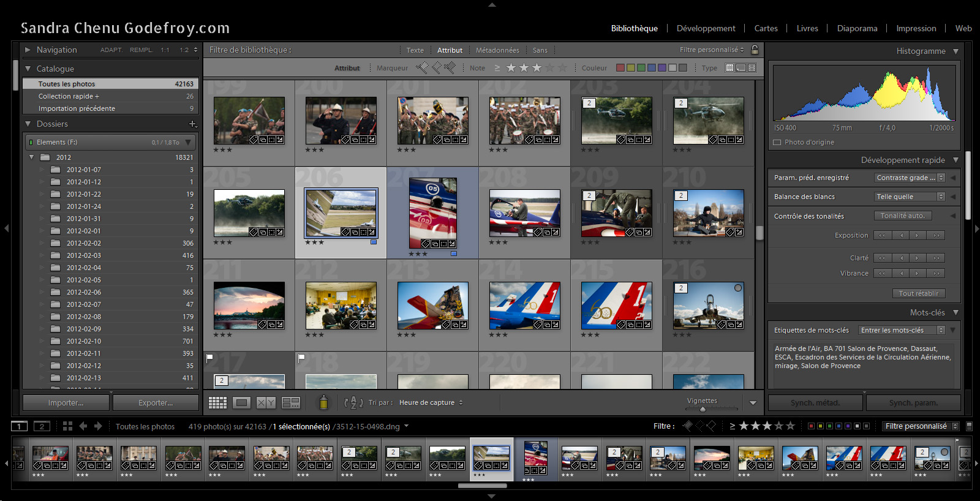
Task: Click the filmstrip grid shortcut icon
Action: pyautogui.click(x=67, y=426)
